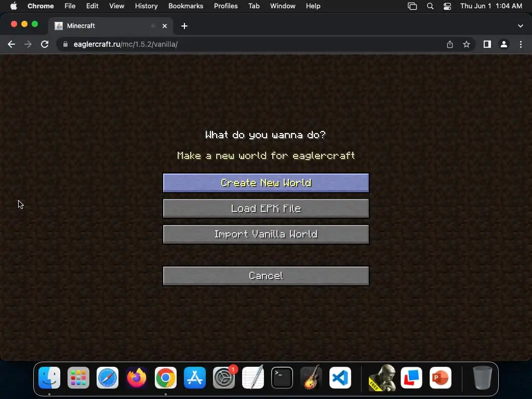
Task: Launch GarageBand from the Dock
Action: click(311, 378)
